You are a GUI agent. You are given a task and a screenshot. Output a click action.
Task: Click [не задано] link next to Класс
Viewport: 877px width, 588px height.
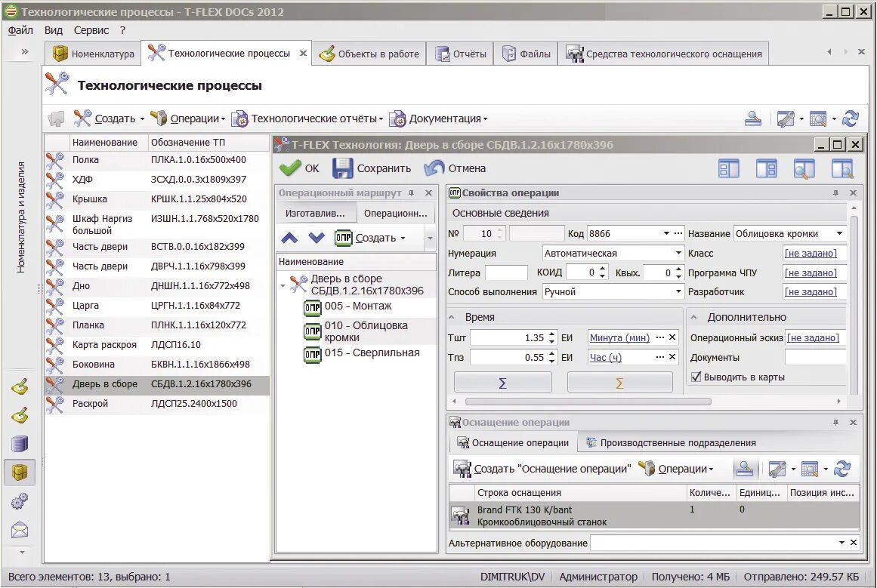point(811,253)
